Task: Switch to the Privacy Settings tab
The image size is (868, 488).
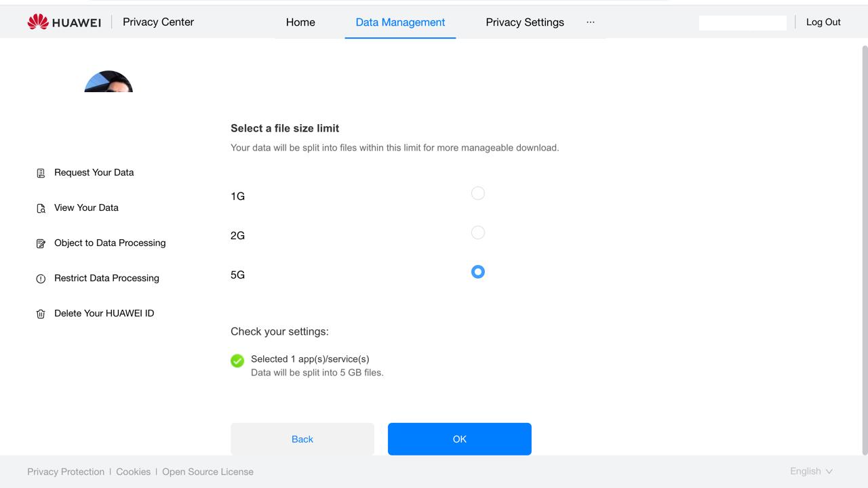Action: point(525,22)
